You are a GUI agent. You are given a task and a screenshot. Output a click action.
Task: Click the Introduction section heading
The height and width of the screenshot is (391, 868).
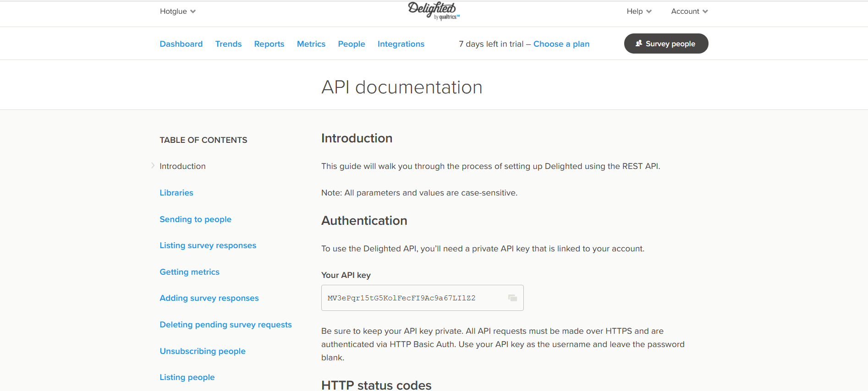coord(357,138)
